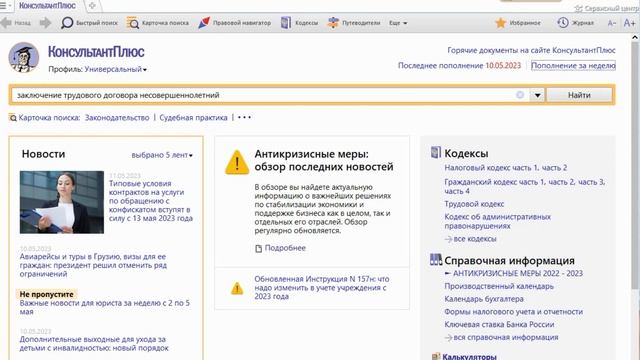This screenshot has width=640, height=360.
Task: Click the professor mascot logo
Action: point(24,58)
